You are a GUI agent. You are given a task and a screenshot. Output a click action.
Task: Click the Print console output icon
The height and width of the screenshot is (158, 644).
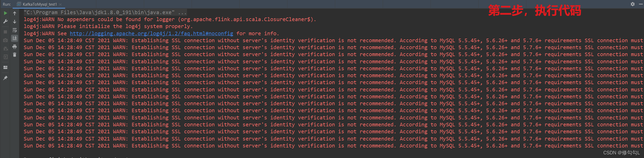[x=15, y=47]
